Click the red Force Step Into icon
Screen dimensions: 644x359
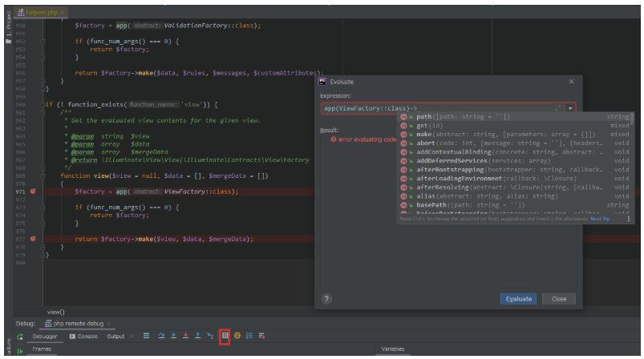tap(185, 336)
